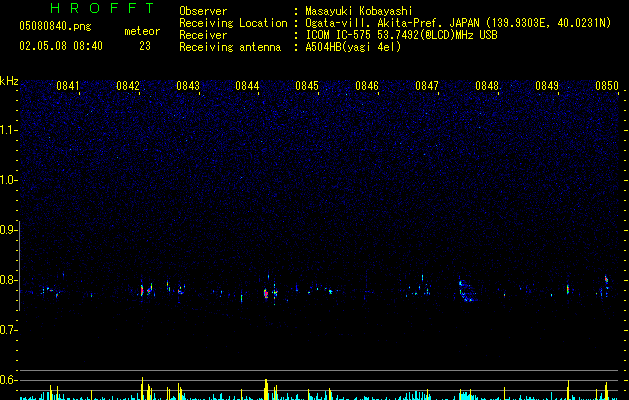Click the 0.9 kHz axis label
This screenshot has width=629, height=400.
point(7,230)
